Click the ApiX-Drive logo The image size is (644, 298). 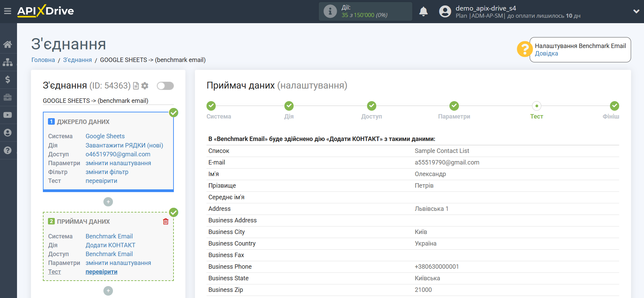pos(46,11)
